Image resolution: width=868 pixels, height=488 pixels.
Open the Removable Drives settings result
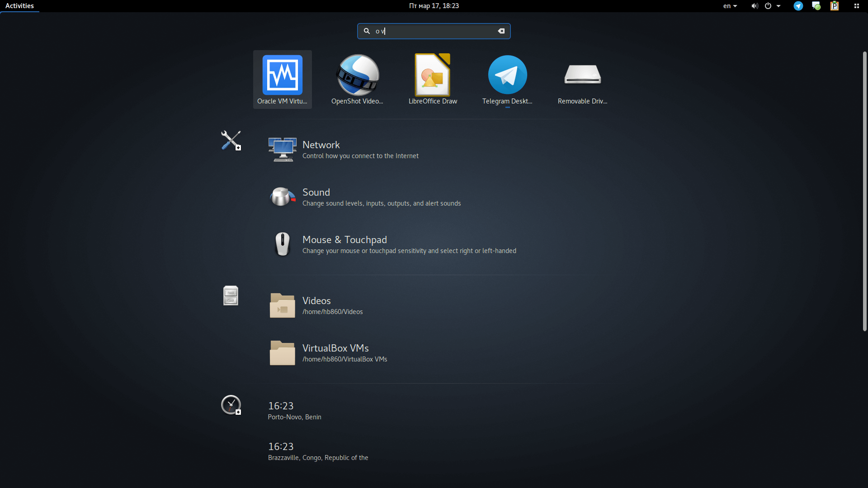click(x=582, y=79)
